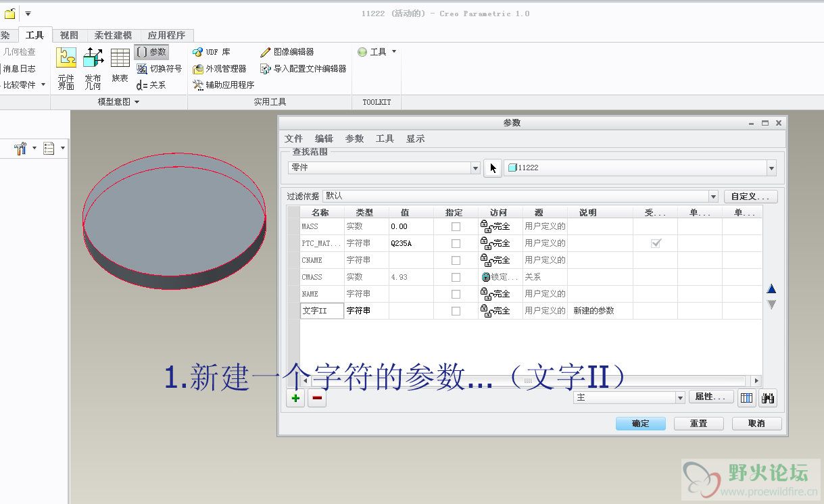Click the 文字II name input field

click(322, 311)
